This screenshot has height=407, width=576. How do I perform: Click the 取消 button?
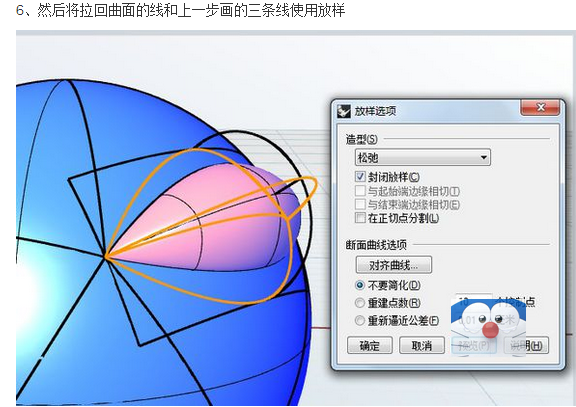click(x=422, y=345)
